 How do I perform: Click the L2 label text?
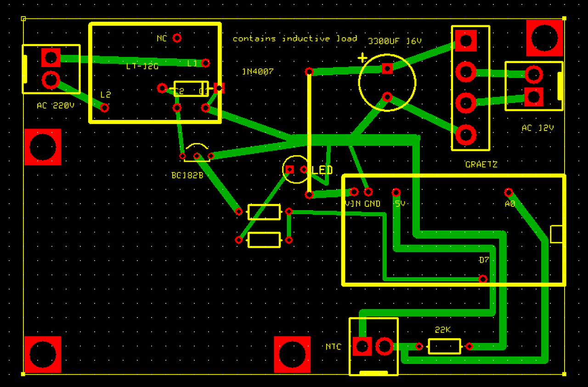point(106,95)
